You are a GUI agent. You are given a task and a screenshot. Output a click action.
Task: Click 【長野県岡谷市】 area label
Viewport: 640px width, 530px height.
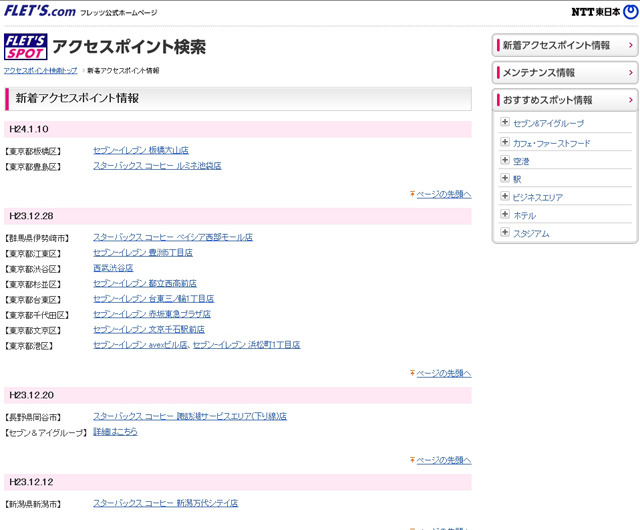click(33, 418)
